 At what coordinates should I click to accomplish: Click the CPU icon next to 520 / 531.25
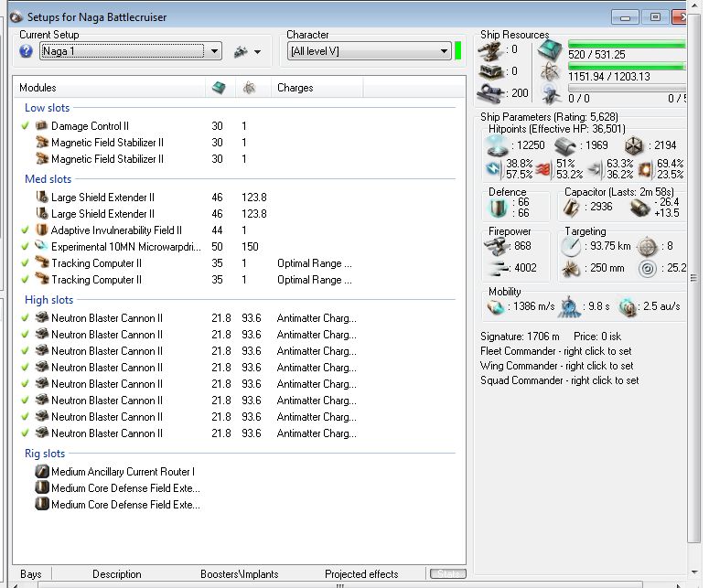(550, 50)
